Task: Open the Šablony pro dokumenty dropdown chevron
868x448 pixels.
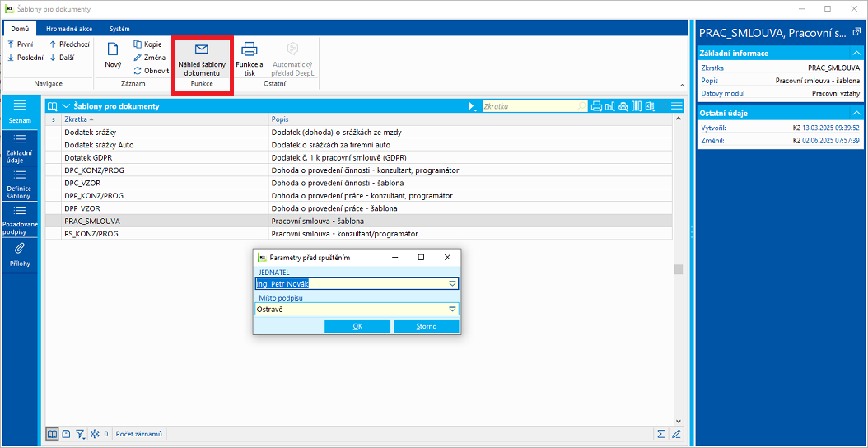Action: coord(67,106)
